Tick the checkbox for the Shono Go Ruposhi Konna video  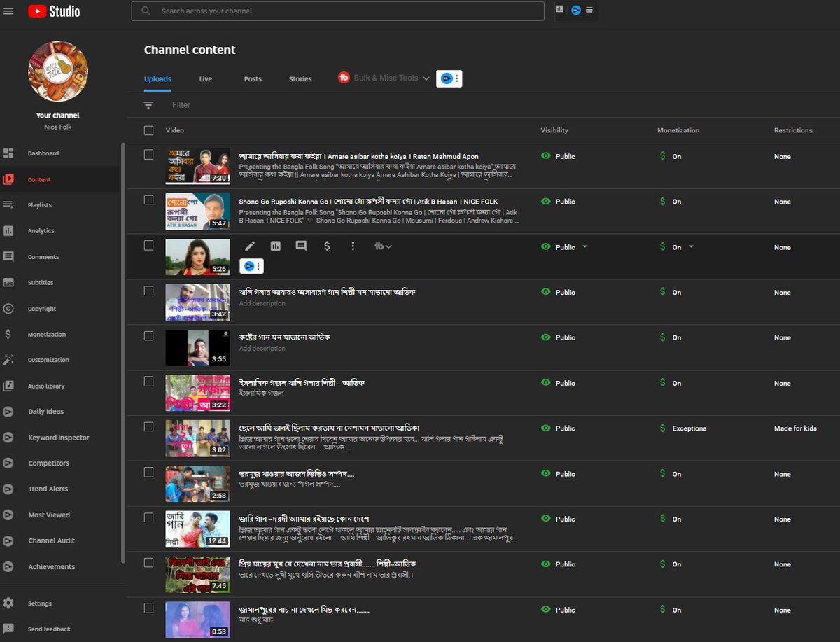coord(148,200)
